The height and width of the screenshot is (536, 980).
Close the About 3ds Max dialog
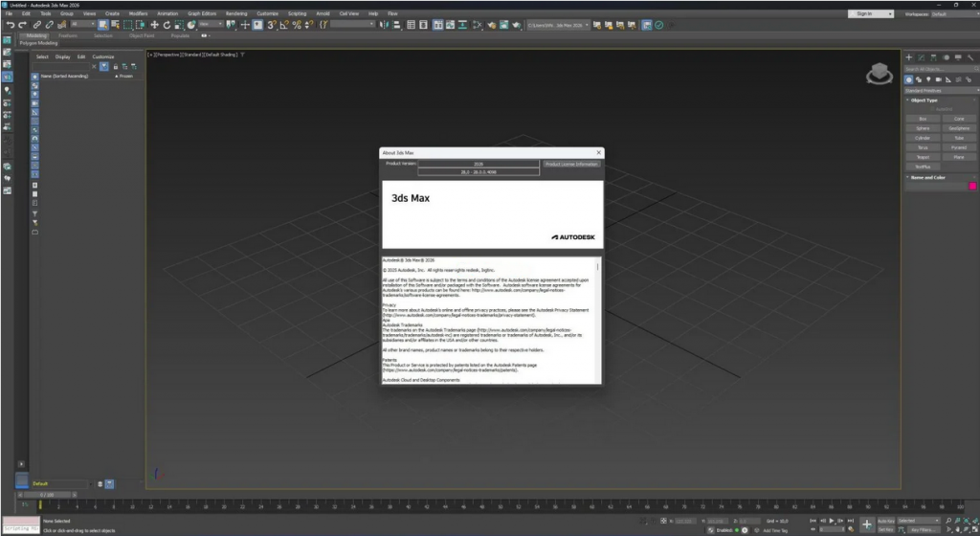pyautogui.click(x=599, y=152)
